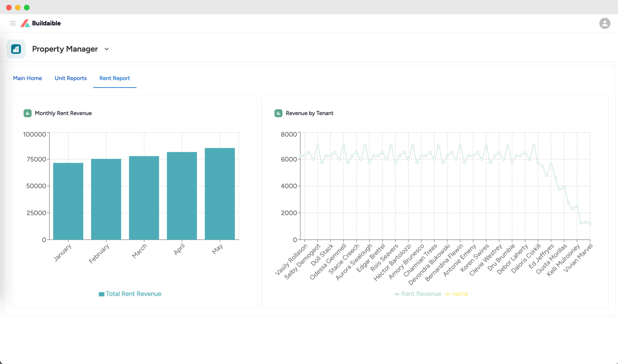Click the April revenue bar
This screenshot has width=618, height=364.
[182, 196]
